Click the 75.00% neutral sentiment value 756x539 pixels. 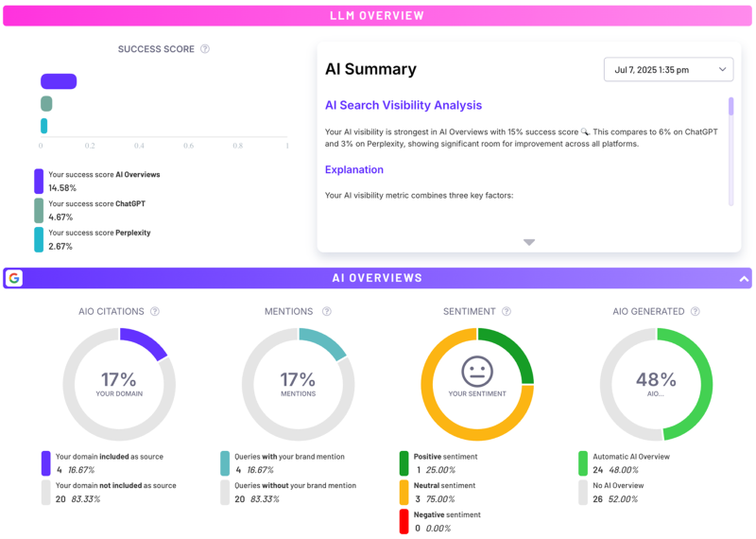(440, 499)
